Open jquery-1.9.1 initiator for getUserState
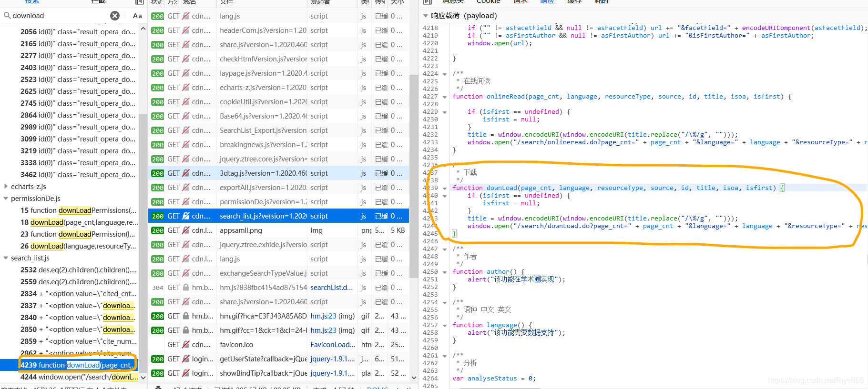 pos(333,359)
